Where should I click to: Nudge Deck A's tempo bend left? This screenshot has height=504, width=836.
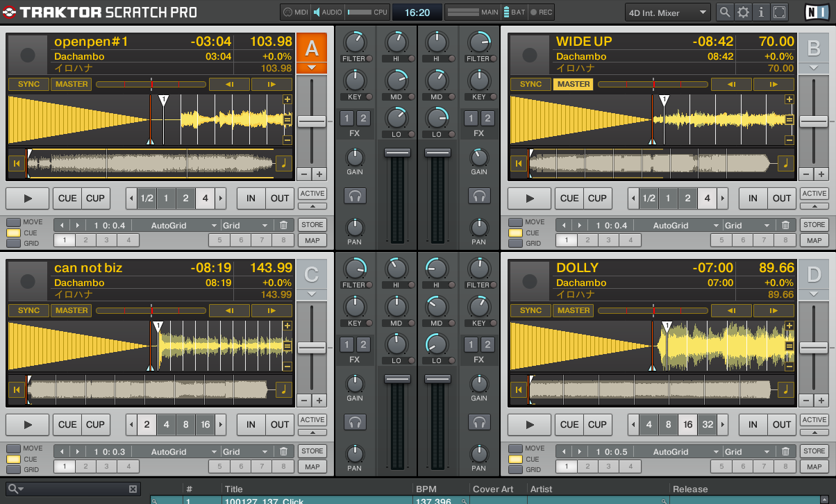[229, 84]
